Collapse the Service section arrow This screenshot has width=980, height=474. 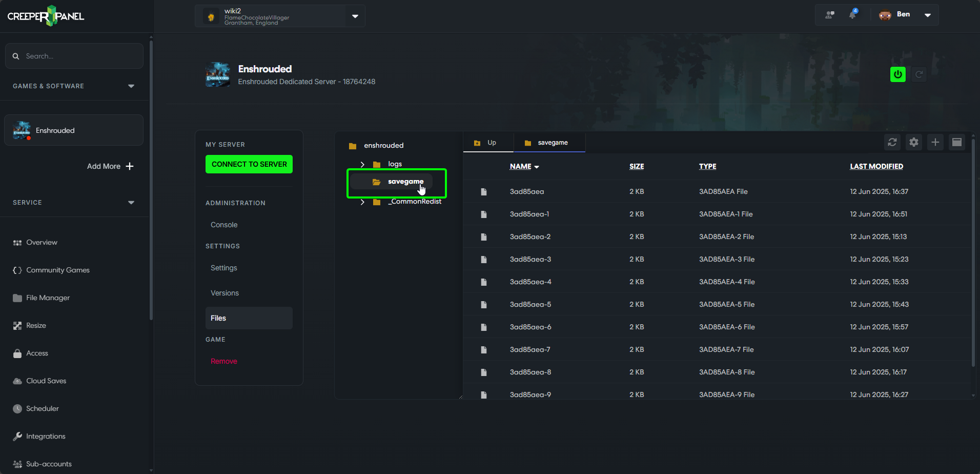click(x=131, y=203)
